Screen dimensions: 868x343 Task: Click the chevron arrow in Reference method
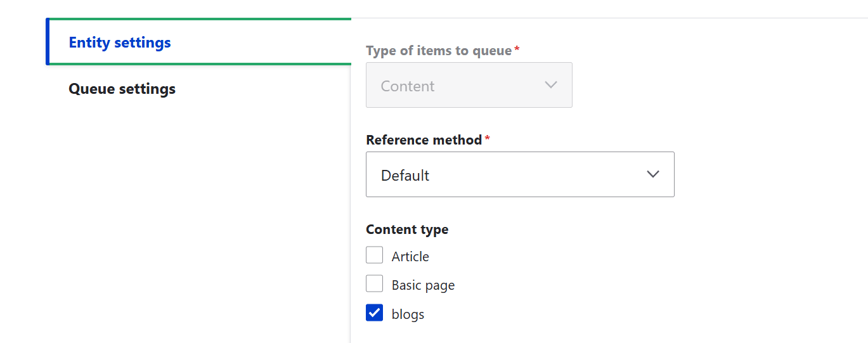[653, 174]
